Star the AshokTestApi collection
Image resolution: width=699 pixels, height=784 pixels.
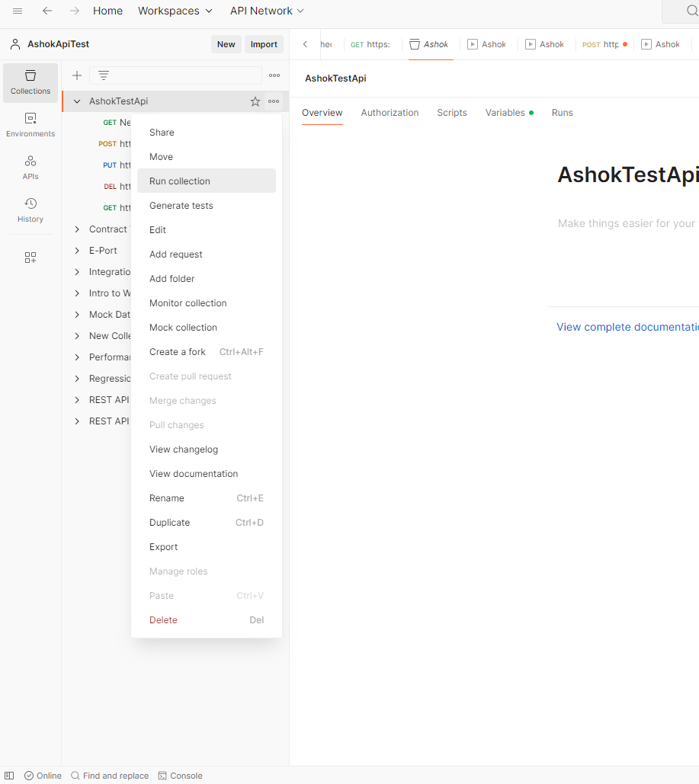255,101
